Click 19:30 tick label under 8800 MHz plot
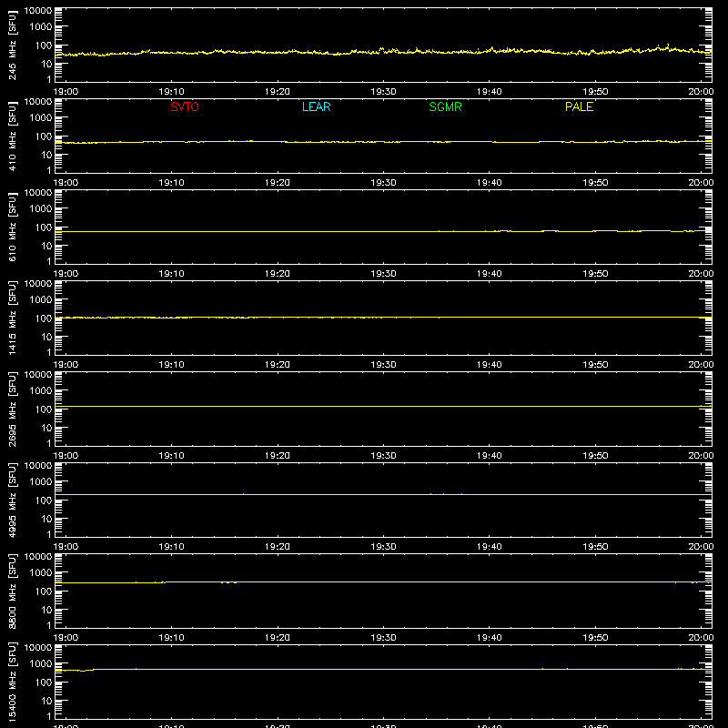Viewport: 728px width, 728px height. point(383,638)
